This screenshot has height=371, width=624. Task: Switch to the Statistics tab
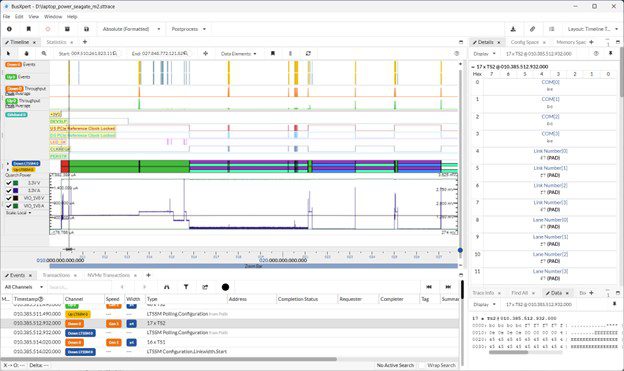click(56, 42)
